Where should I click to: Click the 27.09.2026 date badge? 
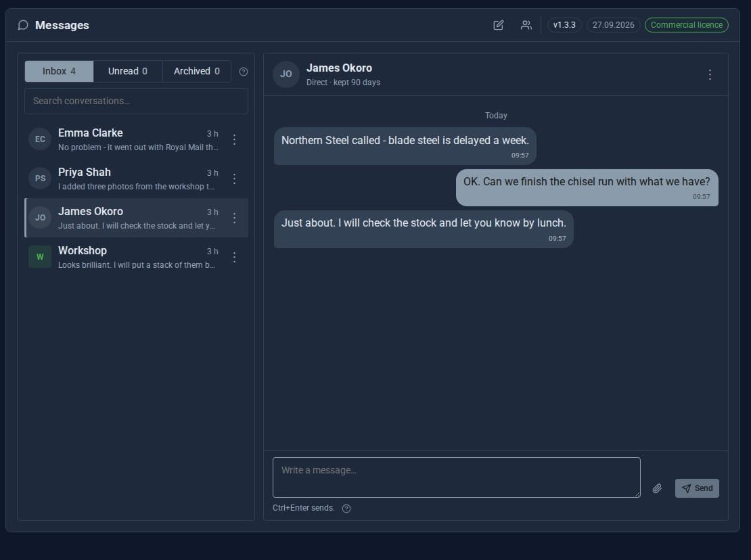(613, 25)
